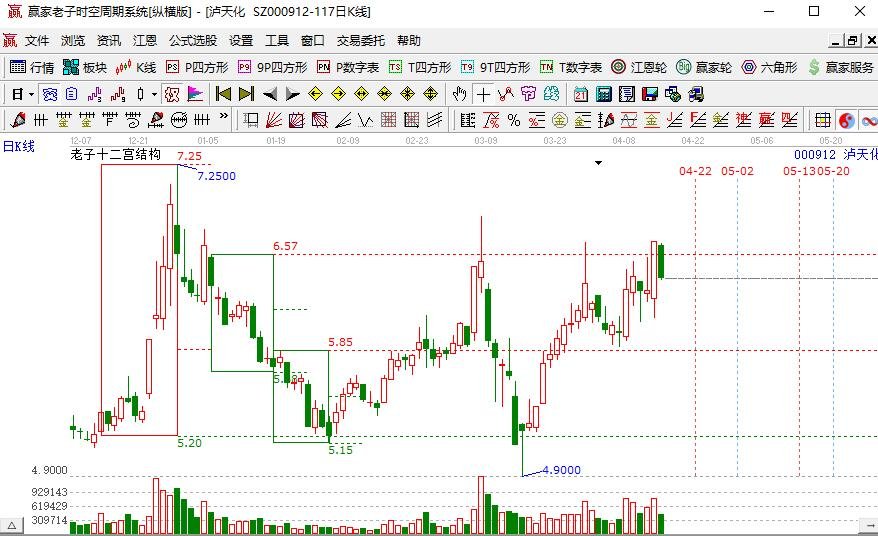
Task: Toggle the telephone icon toolbar button
Action: coord(50,94)
